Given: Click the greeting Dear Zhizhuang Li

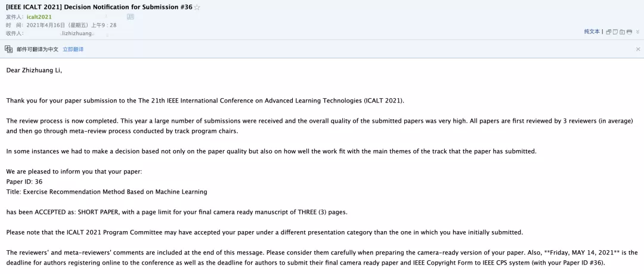Looking at the screenshot, I should click(x=34, y=70).
